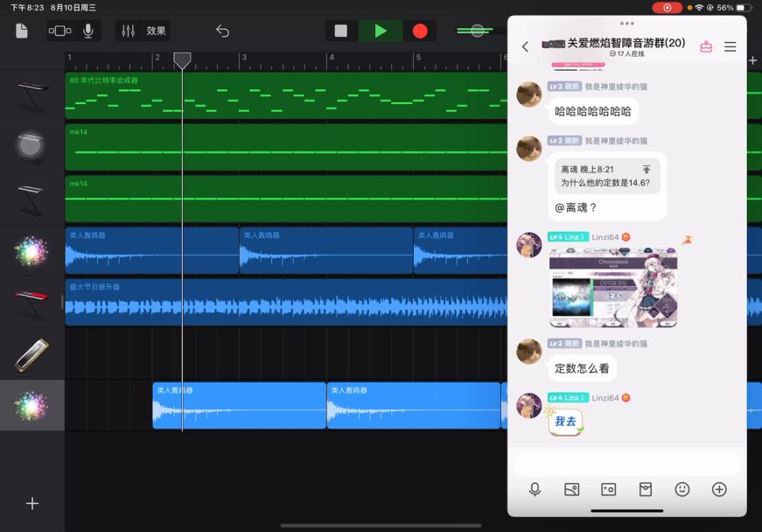Open My Songs document browser
Screen dimensions: 762x532
[22, 31]
